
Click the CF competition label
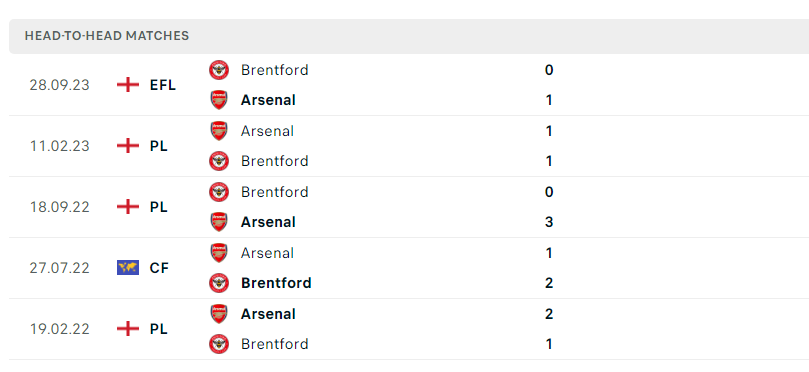(159, 268)
